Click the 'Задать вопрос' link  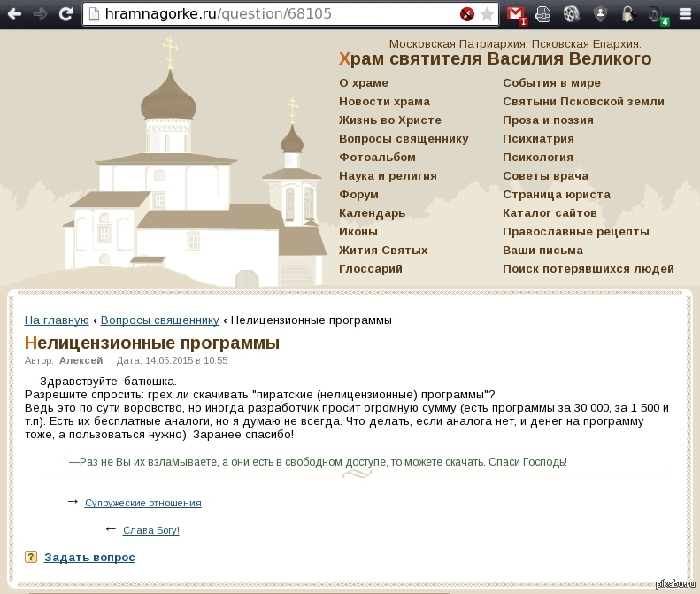pyautogui.click(x=89, y=557)
